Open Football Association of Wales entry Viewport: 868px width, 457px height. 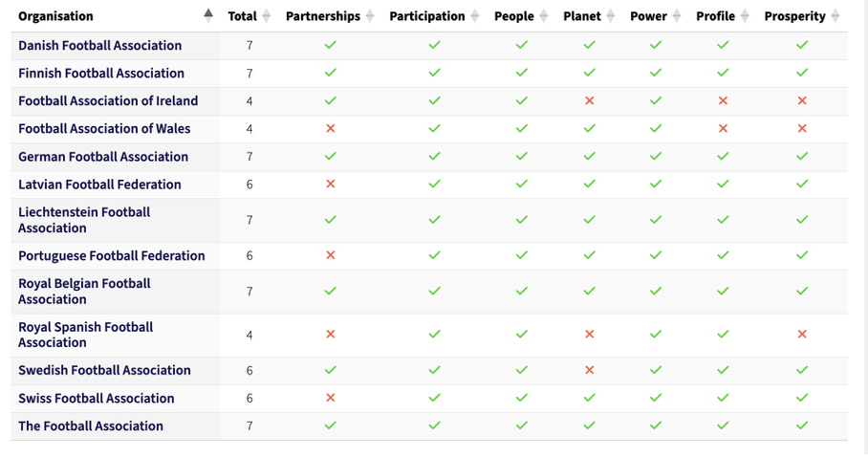pos(104,128)
